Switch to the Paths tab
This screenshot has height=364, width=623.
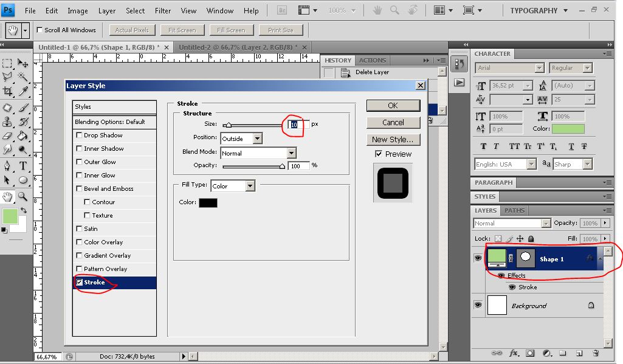(515, 210)
